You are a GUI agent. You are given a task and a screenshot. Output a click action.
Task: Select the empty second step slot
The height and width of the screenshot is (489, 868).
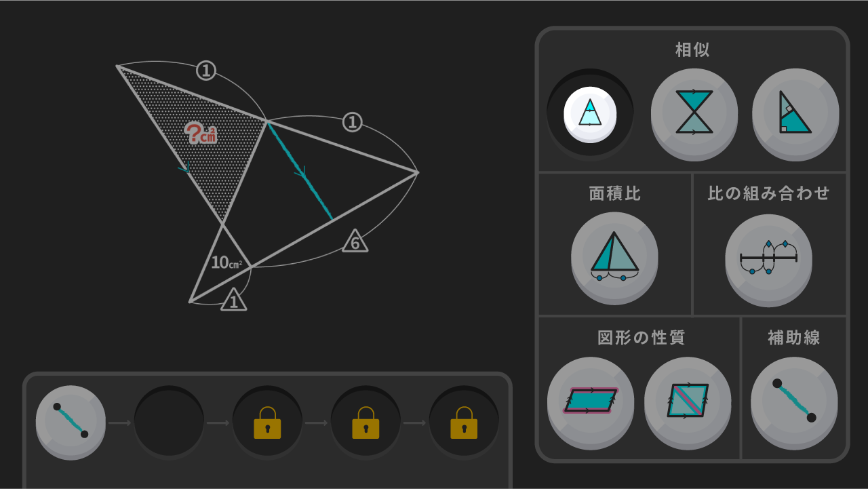[x=170, y=422]
